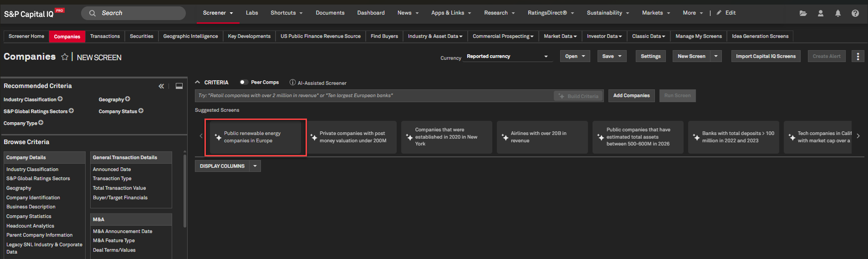Collapse criteria panel with double chevron icon
This screenshot has width=868, height=259.
161,86
